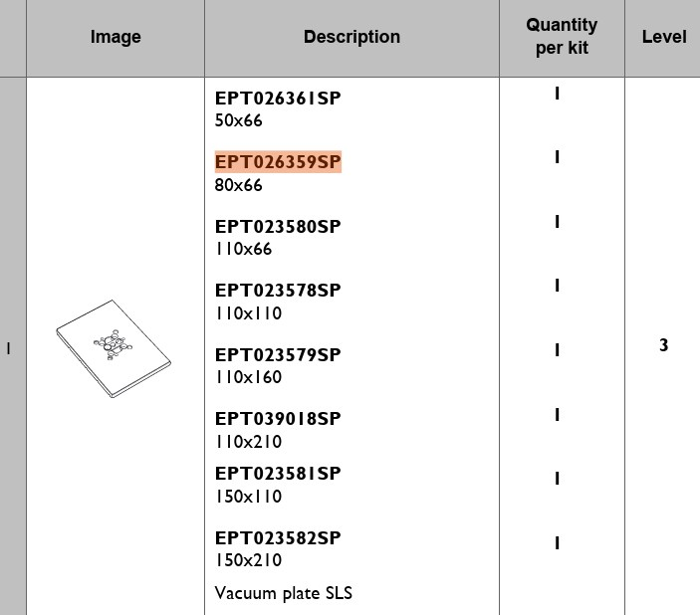Choose part number EPT023582SP

(278, 538)
